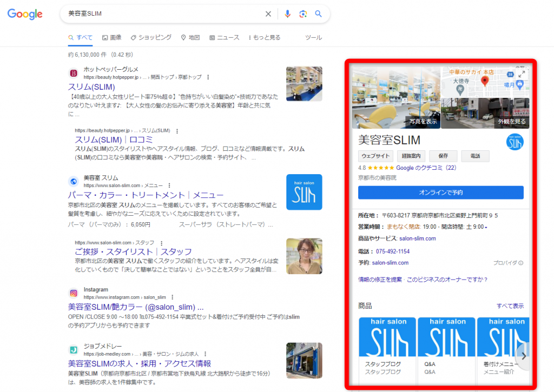Image resolution: width=554 pixels, height=392 pixels.
Task: Open the ツール options
Action: point(313,37)
